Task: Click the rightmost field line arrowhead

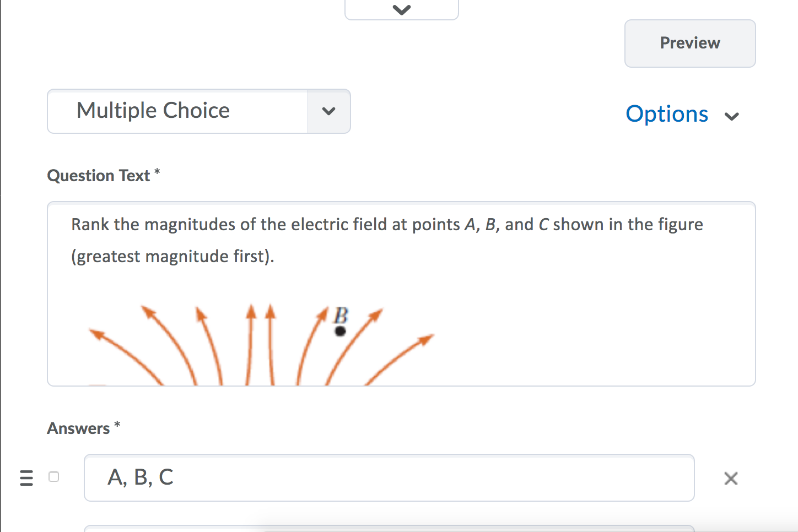Action: coord(427,338)
